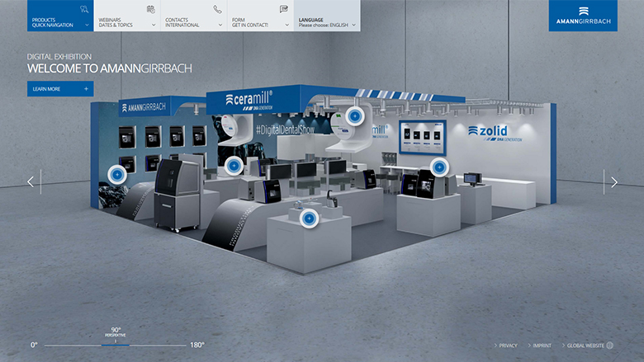Click the Learn More button
Viewport: 644px width, 362px height.
point(60,89)
